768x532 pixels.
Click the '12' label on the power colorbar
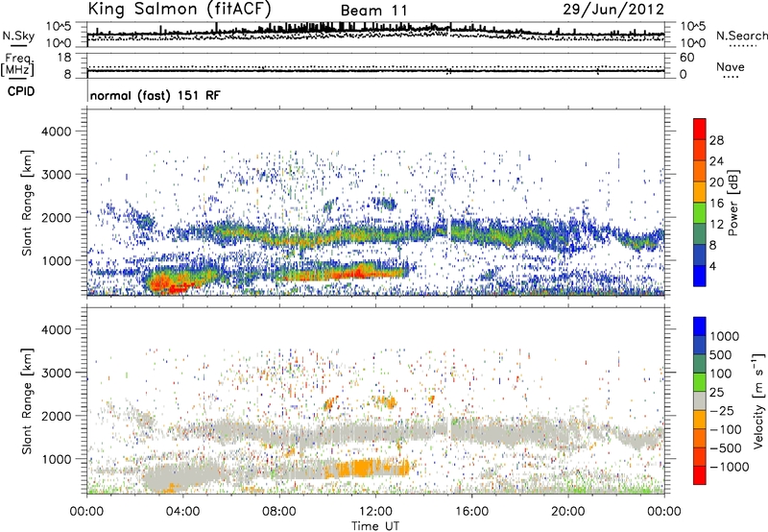click(716, 225)
